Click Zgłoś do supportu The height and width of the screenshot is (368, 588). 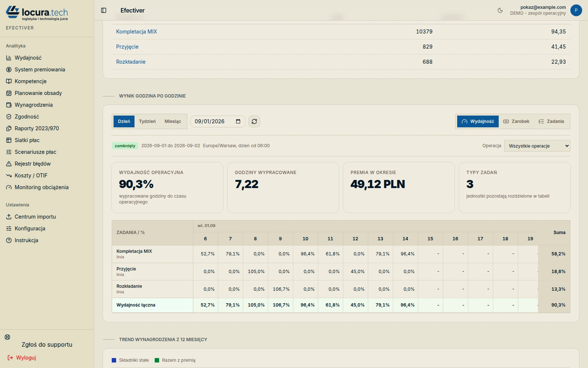coord(47,345)
